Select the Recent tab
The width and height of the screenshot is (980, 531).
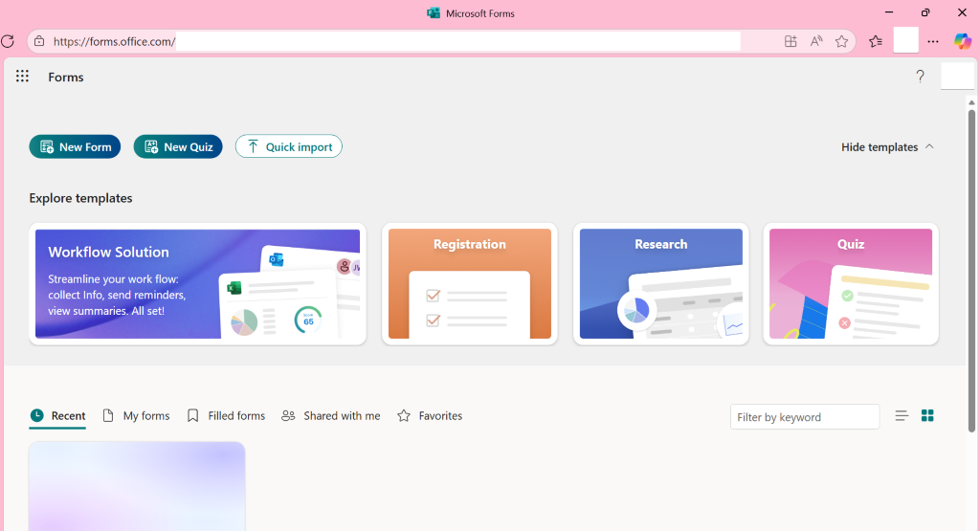pos(57,416)
